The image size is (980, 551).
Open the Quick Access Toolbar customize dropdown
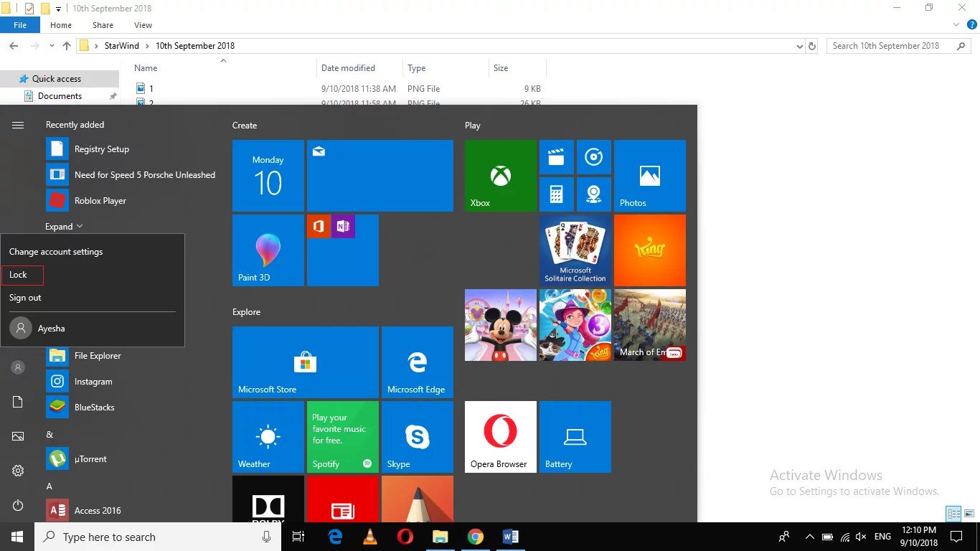coord(58,9)
